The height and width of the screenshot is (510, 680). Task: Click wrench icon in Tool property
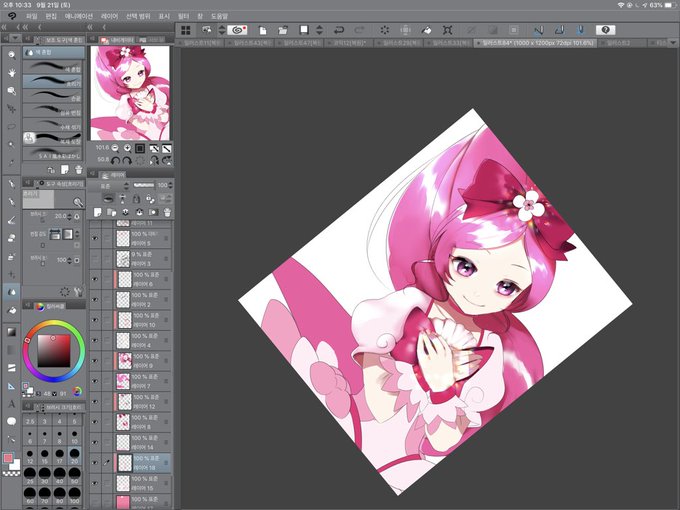click(78, 292)
